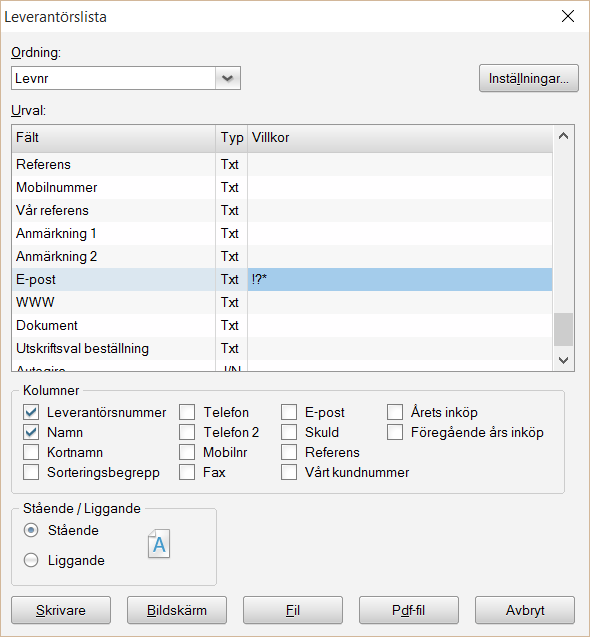
Task: Select the Liggande radio button
Action: (x=31, y=560)
